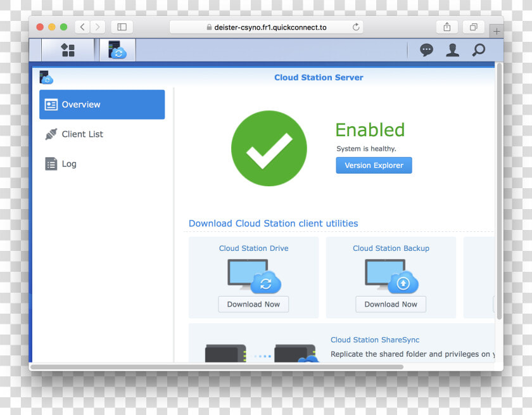Click the Version Explorer button
This screenshot has height=415, width=532.
click(x=374, y=165)
